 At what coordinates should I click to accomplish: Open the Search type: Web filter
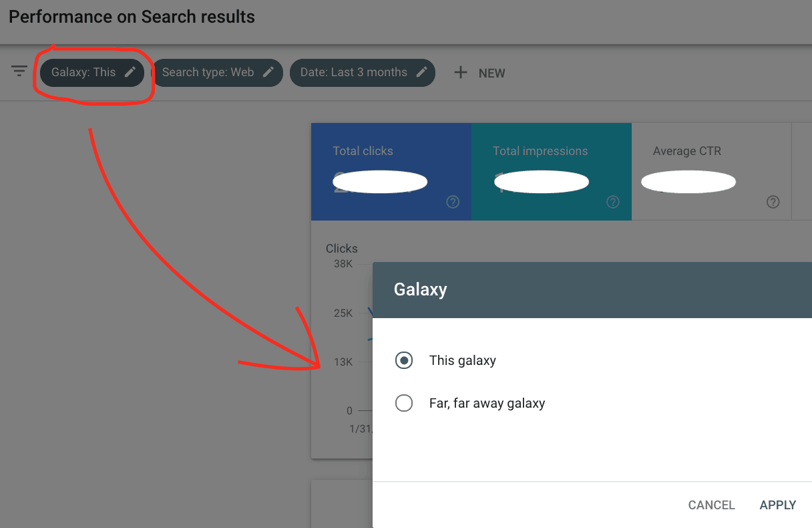pos(208,72)
